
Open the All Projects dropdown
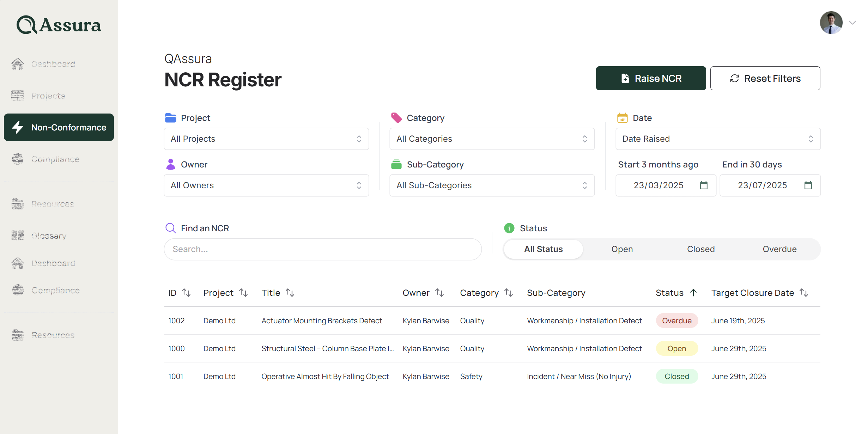266,139
